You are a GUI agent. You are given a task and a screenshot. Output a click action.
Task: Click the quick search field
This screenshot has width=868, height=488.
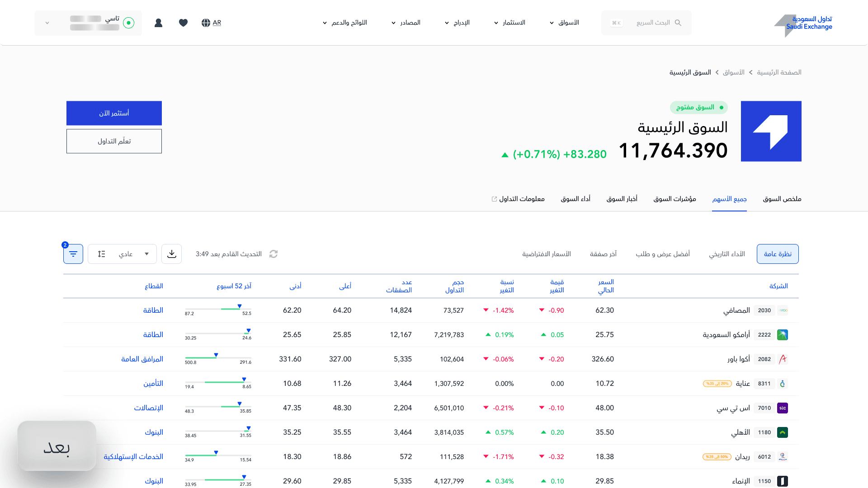click(x=646, y=23)
